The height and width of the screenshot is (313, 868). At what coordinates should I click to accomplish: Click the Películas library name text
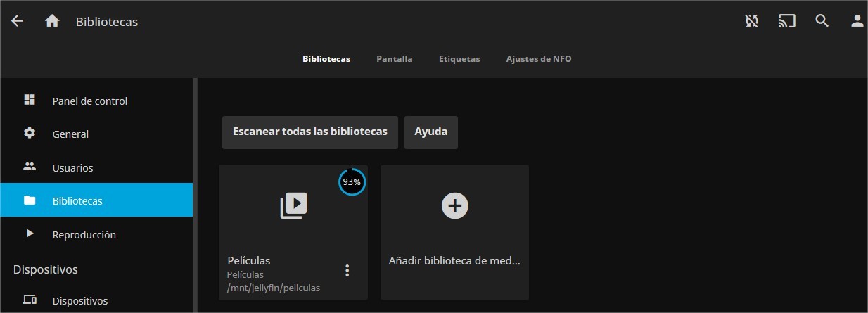(x=249, y=260)
